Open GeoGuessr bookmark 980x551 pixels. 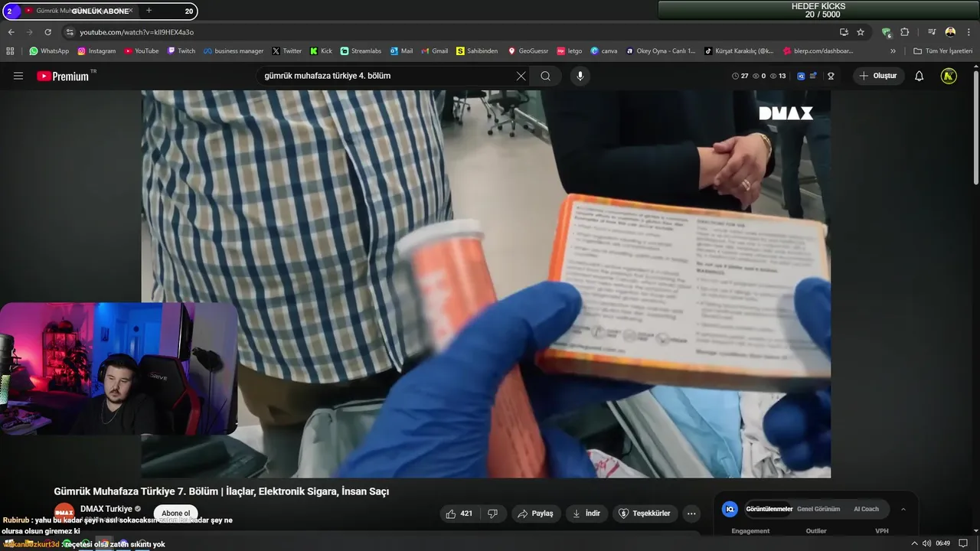(528, 51)
